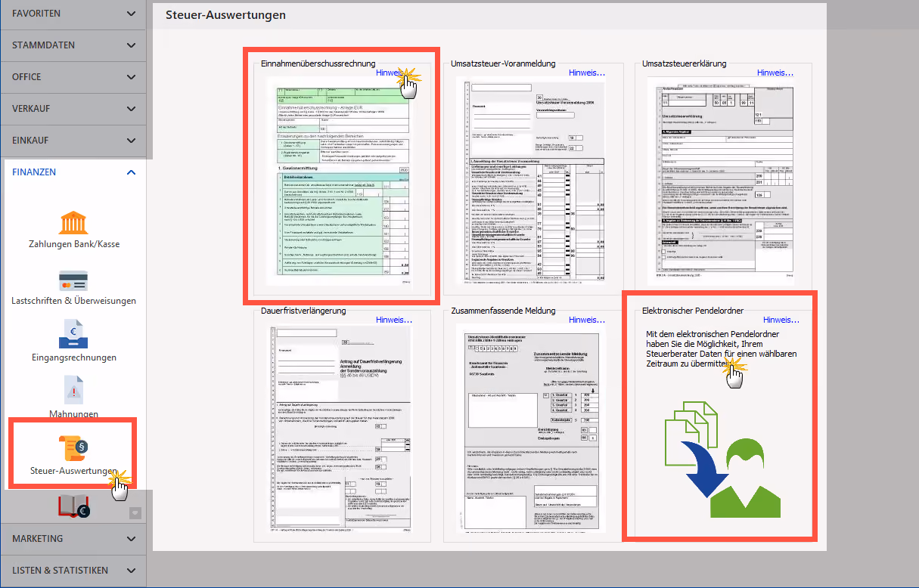
Task: Select the Eingangsrechnungen inbox icon
Action: click(73, 335)
